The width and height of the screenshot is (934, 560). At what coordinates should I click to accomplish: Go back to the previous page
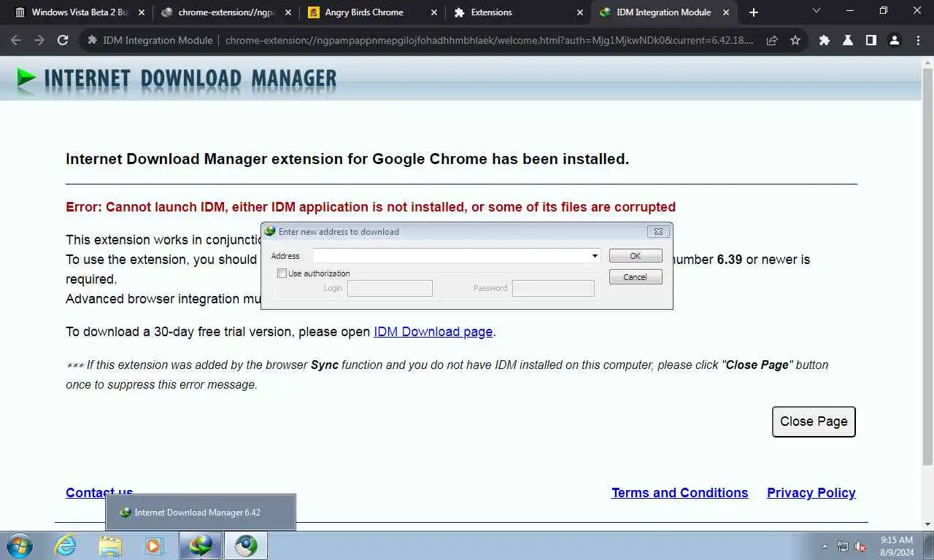click(x=16, y=41)
